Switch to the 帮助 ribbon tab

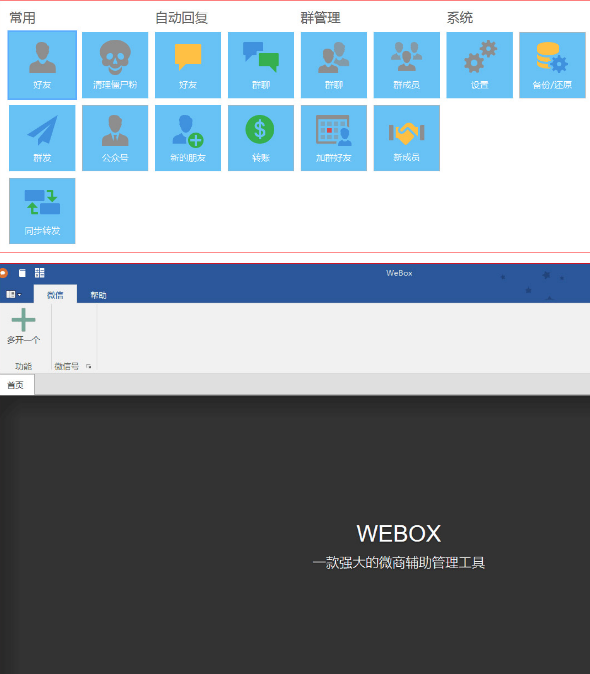tap(98, 295)
